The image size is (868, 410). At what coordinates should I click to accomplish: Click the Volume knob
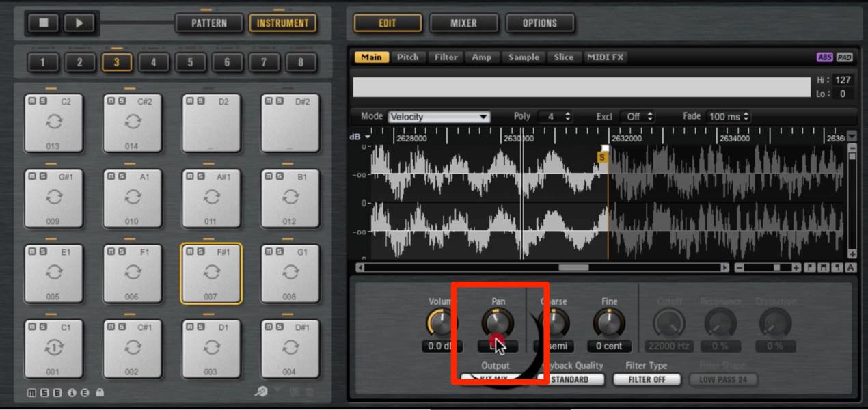point(441,323)
